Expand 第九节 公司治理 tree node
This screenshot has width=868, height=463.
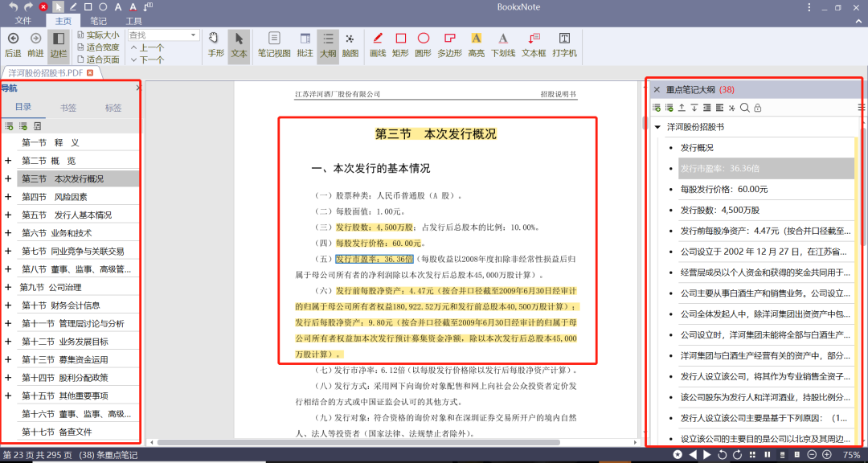(x=8, y=287)
